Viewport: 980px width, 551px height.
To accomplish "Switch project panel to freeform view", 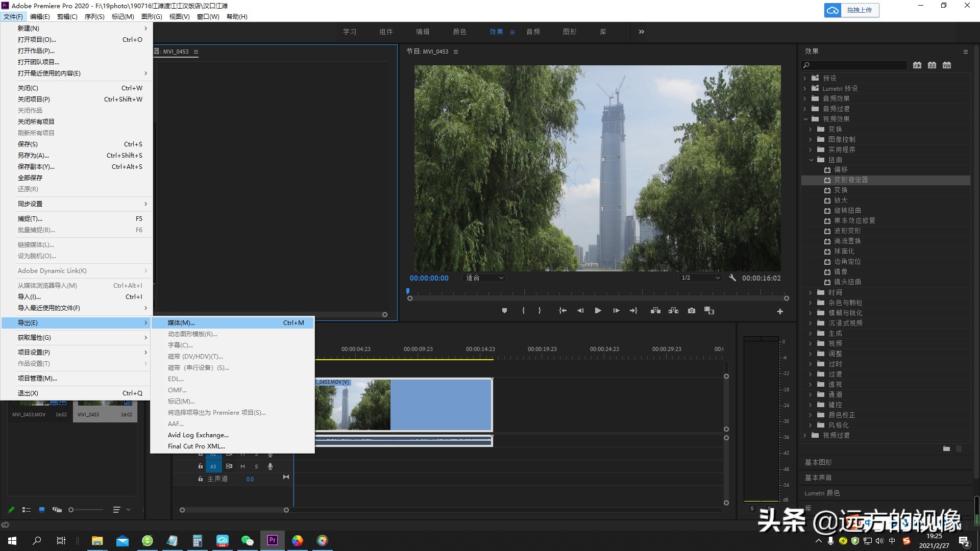I will tap(57, 510).
